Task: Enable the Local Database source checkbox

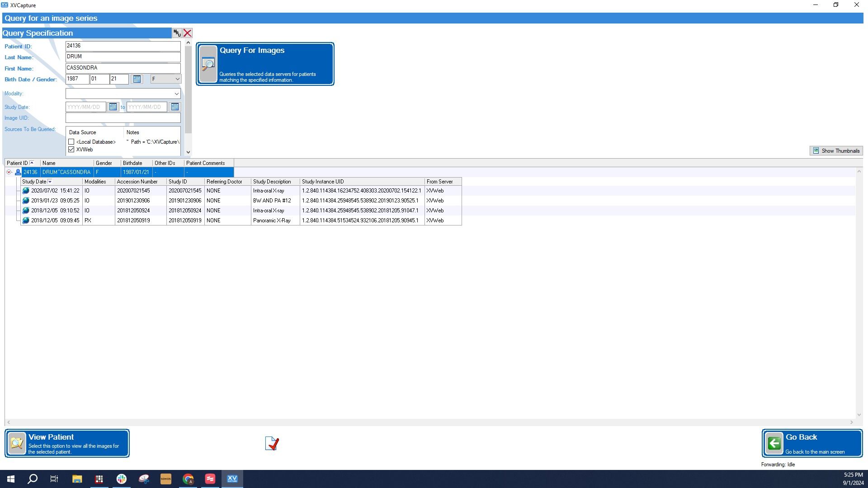Action: pos(71,142)
